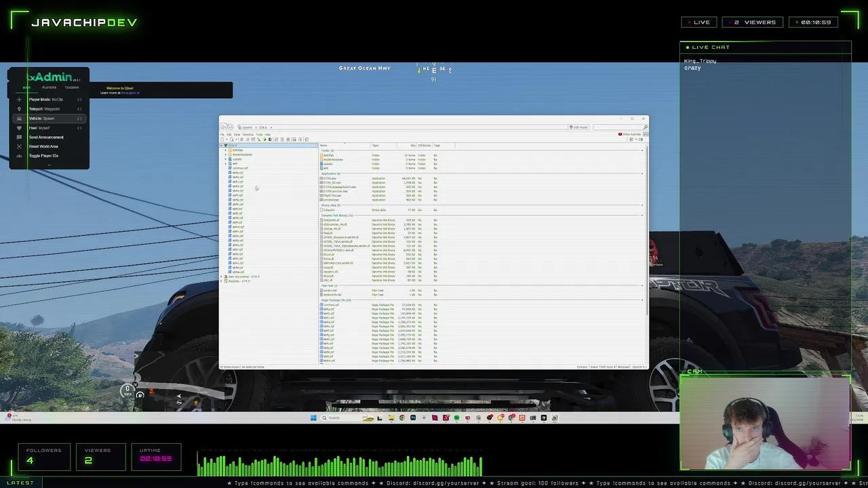Select common.rpf package icon in the file list
868x488 pixels.
tap(321, 305)
